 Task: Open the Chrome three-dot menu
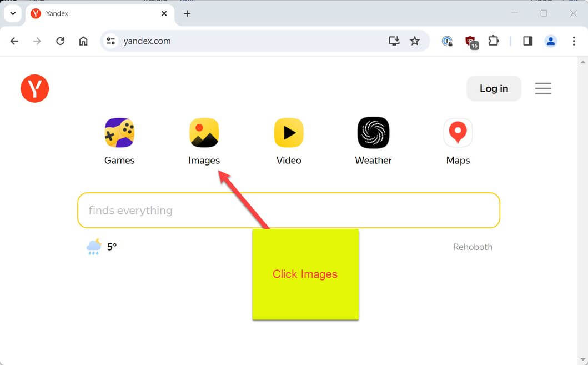pyautogui.click(x=574, y=41)
